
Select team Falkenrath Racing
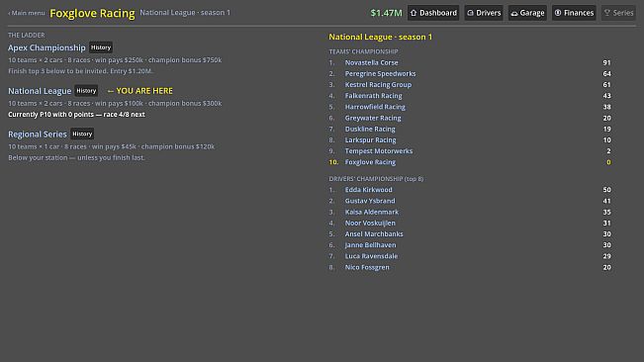click(x=373, y=96)
